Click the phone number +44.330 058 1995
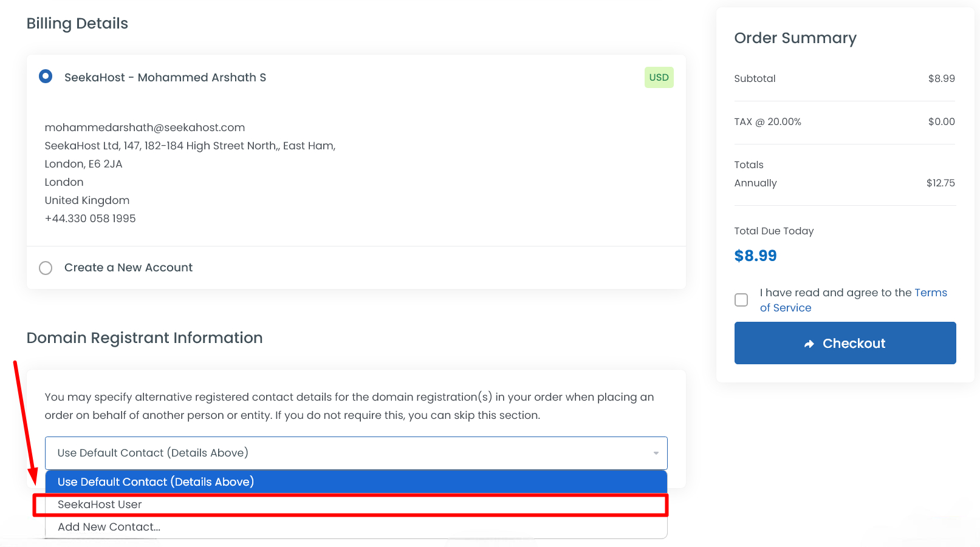 pos(90,219)
